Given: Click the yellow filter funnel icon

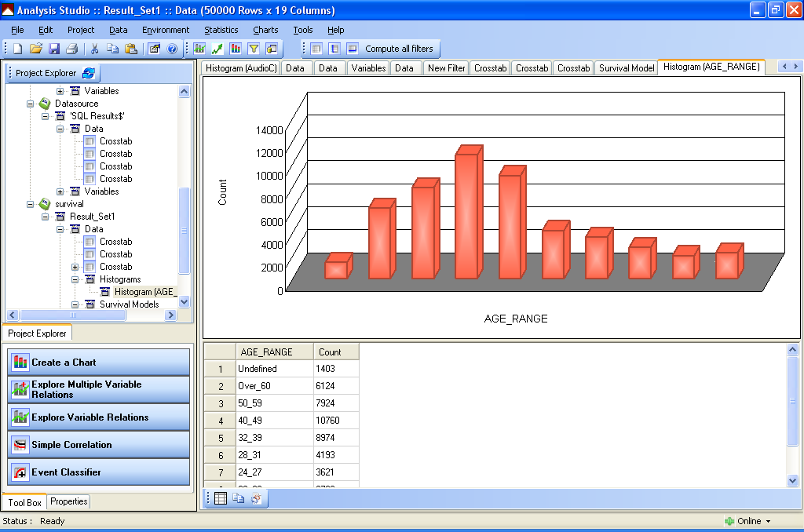Looking at the screenshot, I should 254,49.
